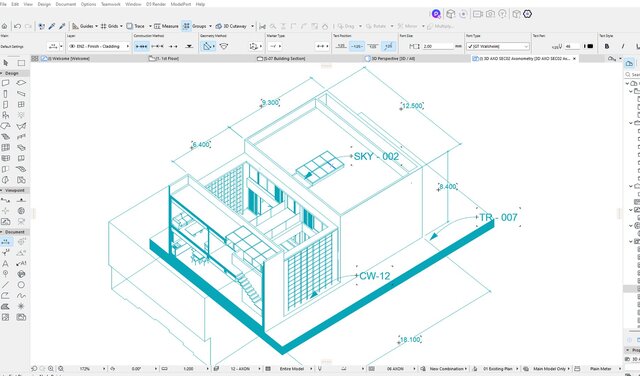This screenshot has width=640, height=376.
Task: Select the linear construction method
Action: pos(142,47)
